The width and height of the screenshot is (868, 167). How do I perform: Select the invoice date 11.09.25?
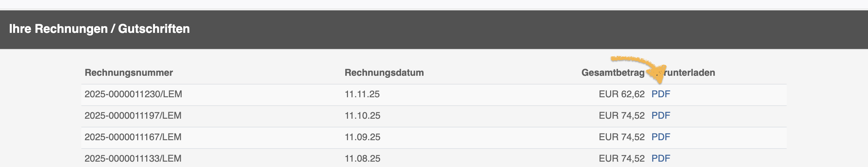[362, 137]
